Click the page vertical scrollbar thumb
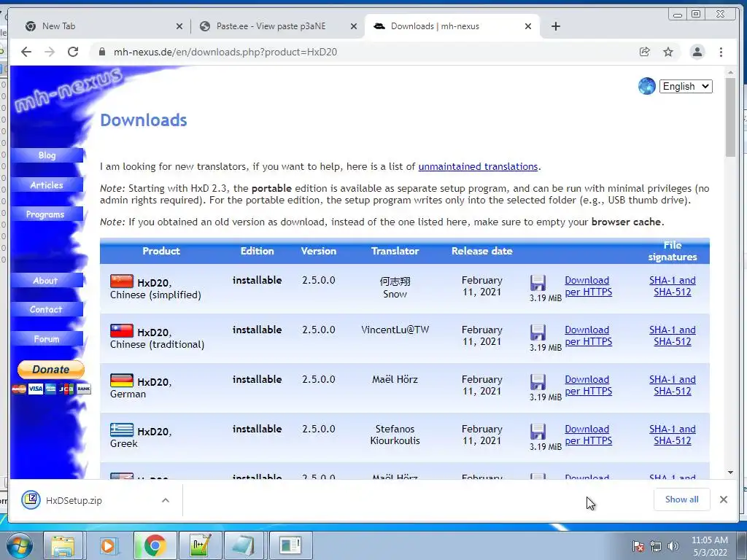Viewport: 747px width, 560px height. pos(730,117)
